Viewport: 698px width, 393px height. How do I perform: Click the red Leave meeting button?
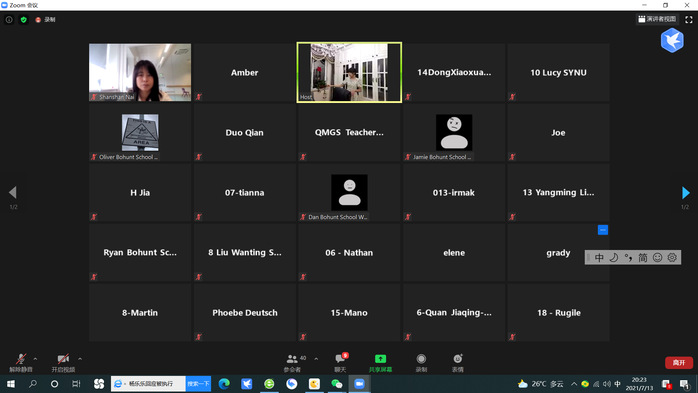(678, 363)
